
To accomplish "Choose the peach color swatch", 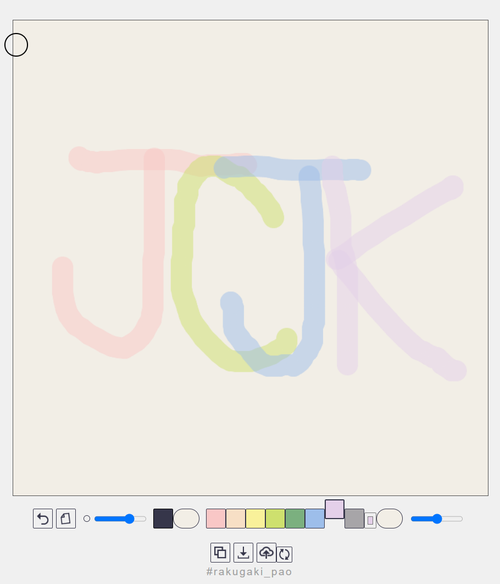I will click(236, 519).
